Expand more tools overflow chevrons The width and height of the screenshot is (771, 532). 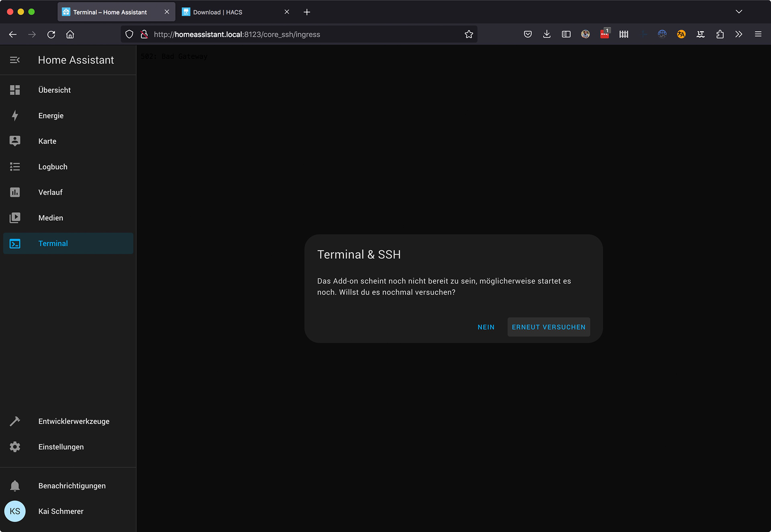(738, 35)
